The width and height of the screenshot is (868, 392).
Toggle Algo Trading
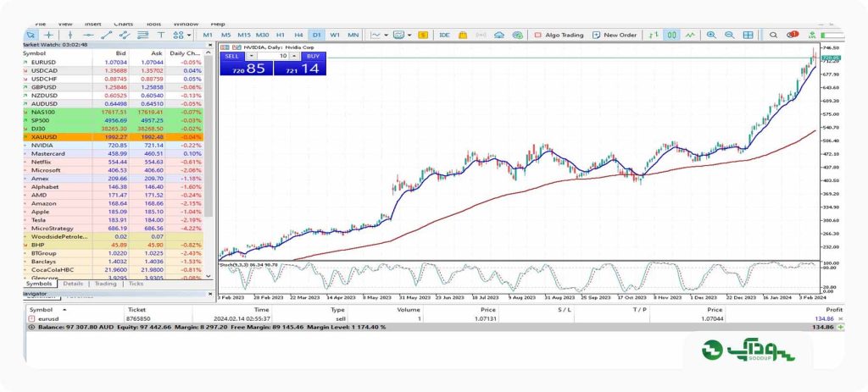[x=559, y=35]
